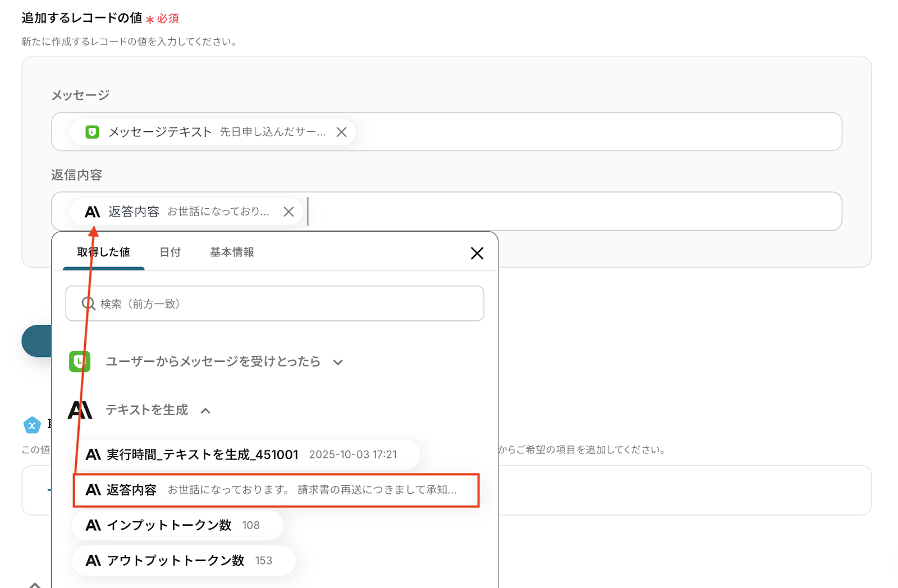Switch to the 取得した値 tab

[104, 252]
